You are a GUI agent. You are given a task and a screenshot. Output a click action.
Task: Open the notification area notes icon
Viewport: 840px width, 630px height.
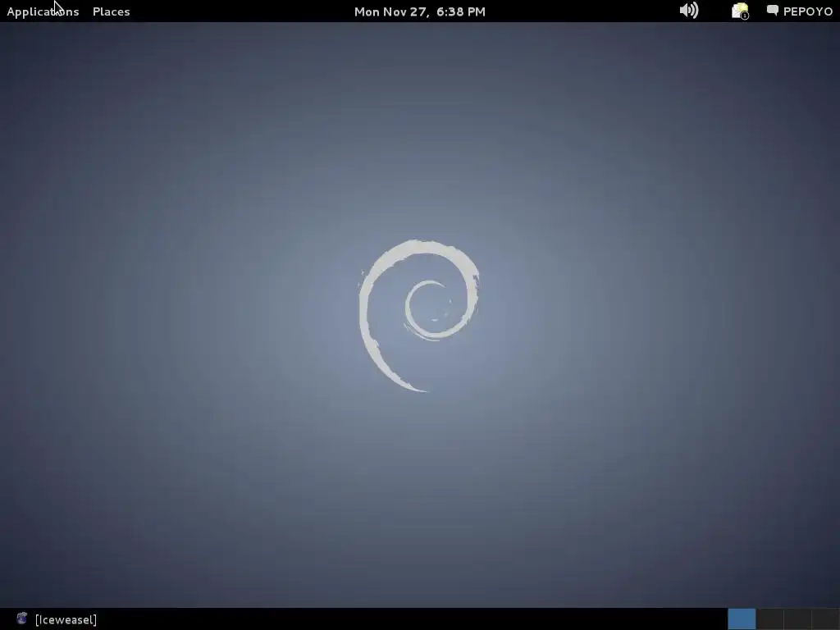740,11
